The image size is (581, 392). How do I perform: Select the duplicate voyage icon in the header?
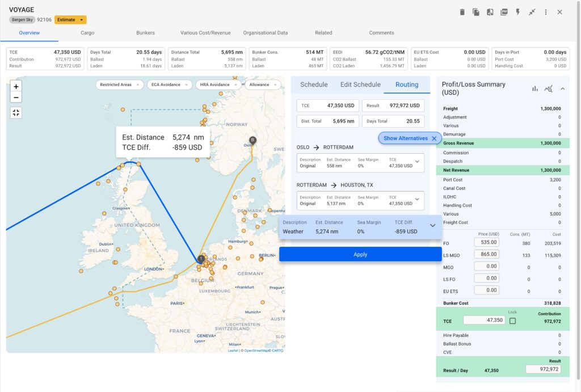tap(475, 11)
